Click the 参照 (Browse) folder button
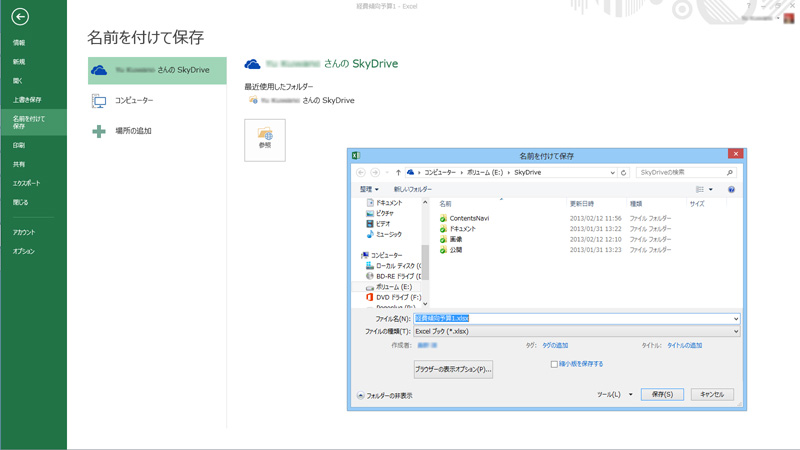Image resolution: width=800 pixels, height=450 pixels. click(x=265, y=139)
